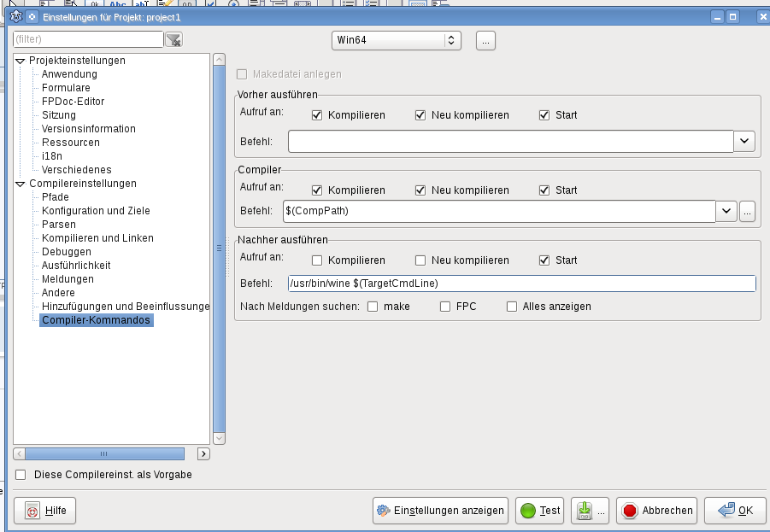This screenshot has width=770, height=532.
Task: Open the Win64 build mode dropdown
Action: coord(396,40)
